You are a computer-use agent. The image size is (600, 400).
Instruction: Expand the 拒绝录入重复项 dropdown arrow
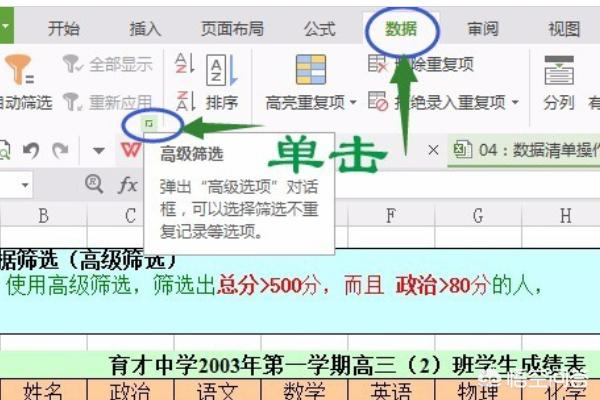515,102
